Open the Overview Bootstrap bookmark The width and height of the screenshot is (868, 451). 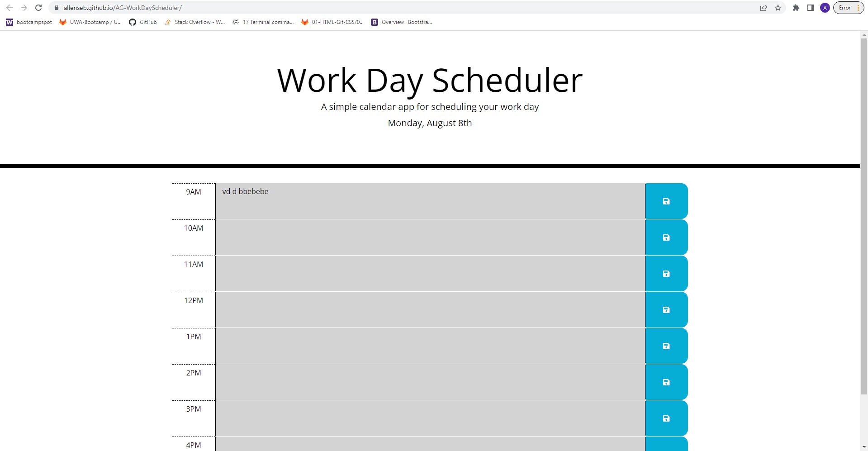(401, 22)
